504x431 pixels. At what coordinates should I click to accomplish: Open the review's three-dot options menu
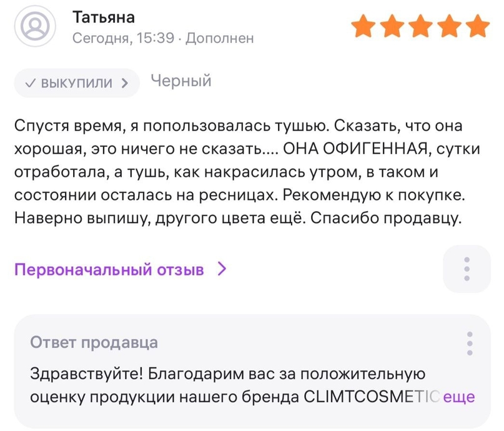[466, 269]
